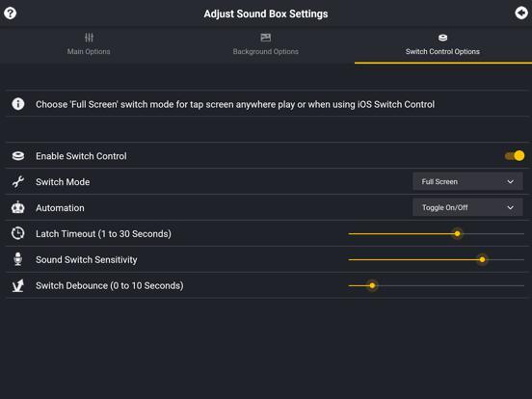This screenshot has width=532, height=399.
Task: Click the Enable Switch Control label text
Action: point(81,156)
